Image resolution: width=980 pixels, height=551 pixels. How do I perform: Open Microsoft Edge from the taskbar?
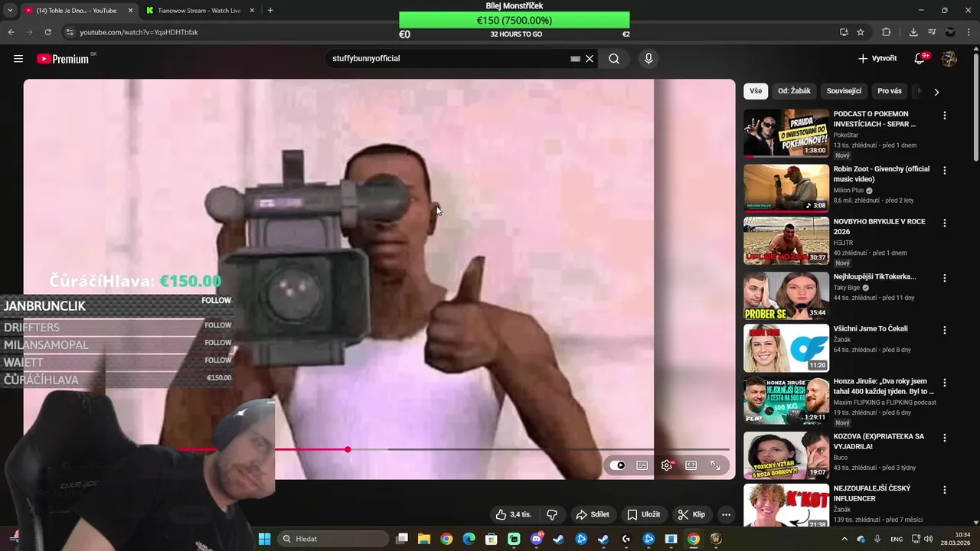(469, 539)
